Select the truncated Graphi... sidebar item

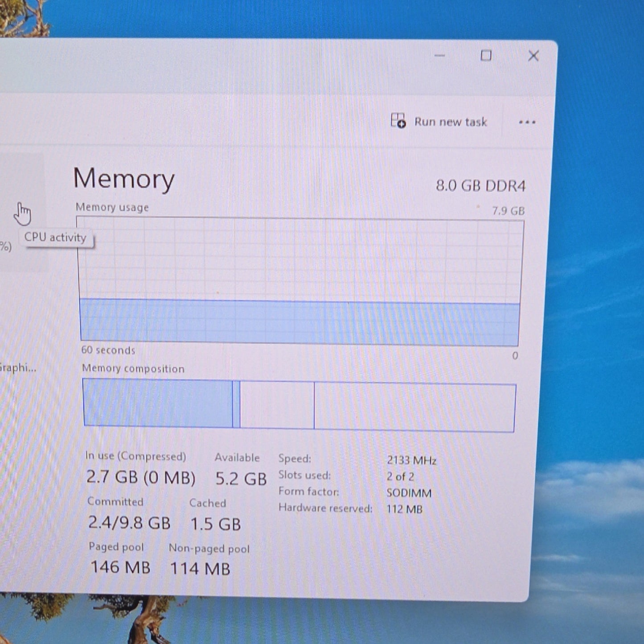click(x=18, y=368)
